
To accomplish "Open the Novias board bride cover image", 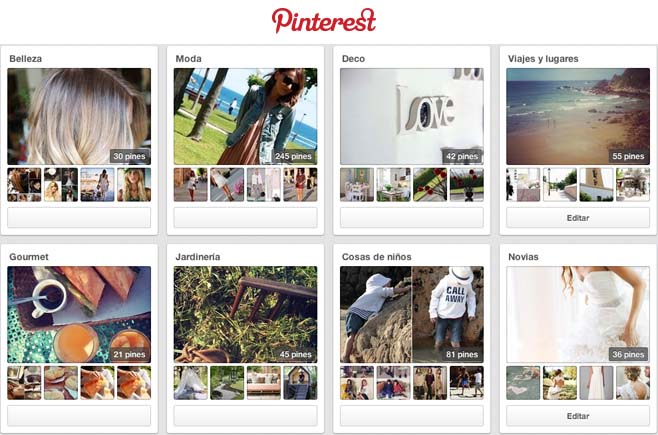I will point(578,314).
